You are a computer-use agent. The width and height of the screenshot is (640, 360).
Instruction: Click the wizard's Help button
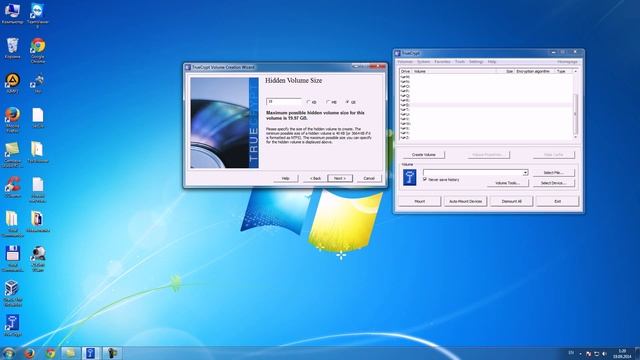(x=286, y=178)
